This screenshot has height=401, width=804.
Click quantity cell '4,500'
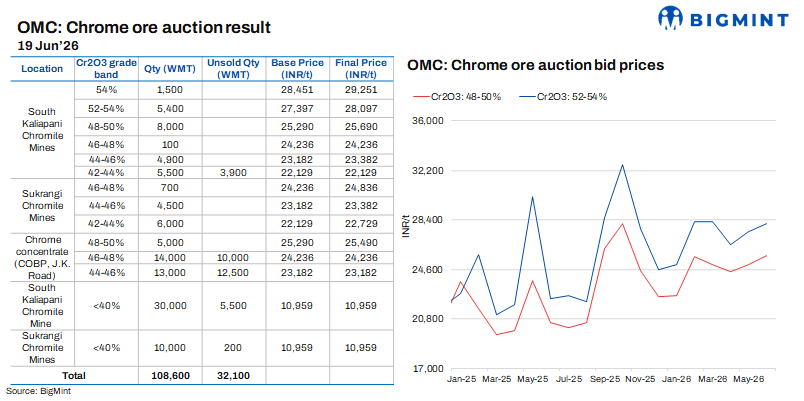pos(170,206)
